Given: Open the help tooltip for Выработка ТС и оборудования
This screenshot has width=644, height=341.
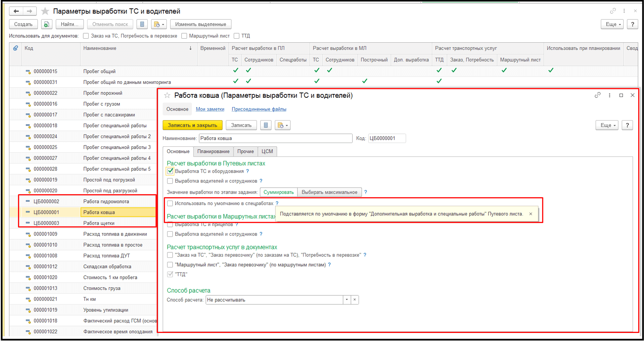Looking at the screenshot, I should 247,171.
